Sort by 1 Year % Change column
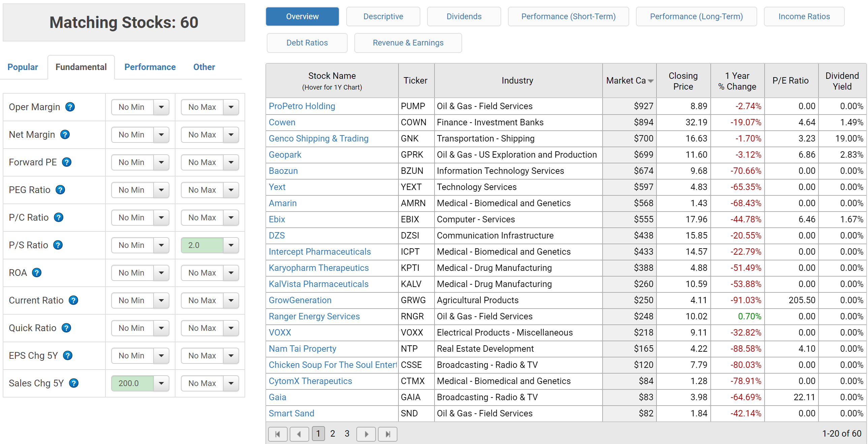The image size is (868, 444). pyautogui.click(x=737, y=81)
